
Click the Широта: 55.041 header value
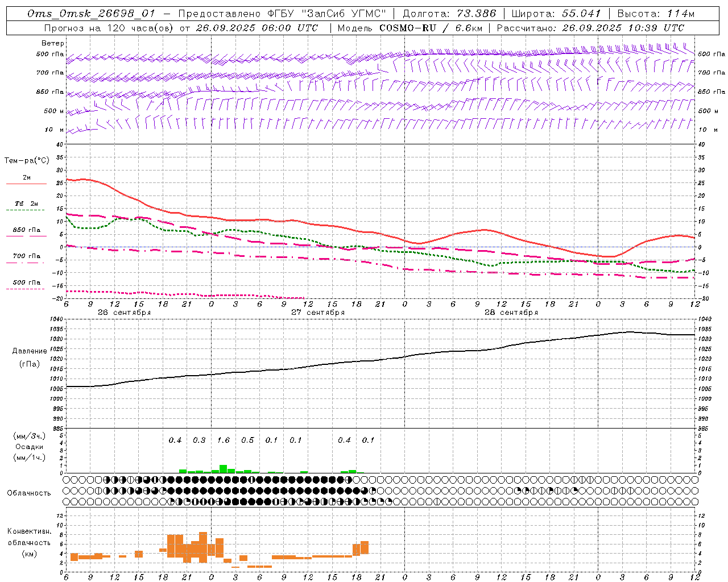click(x=556, y=14)
